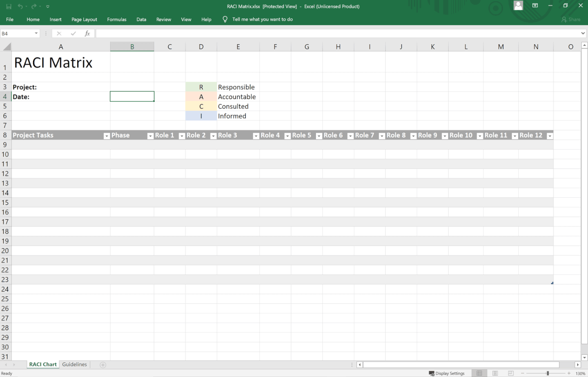Open the View ribbon tab
Viewport: 588px width, 377px height.
point(186,19)
